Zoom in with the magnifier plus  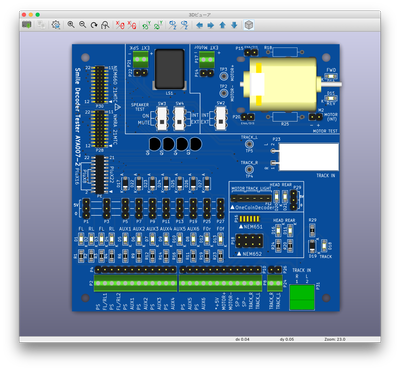(71, 25)
